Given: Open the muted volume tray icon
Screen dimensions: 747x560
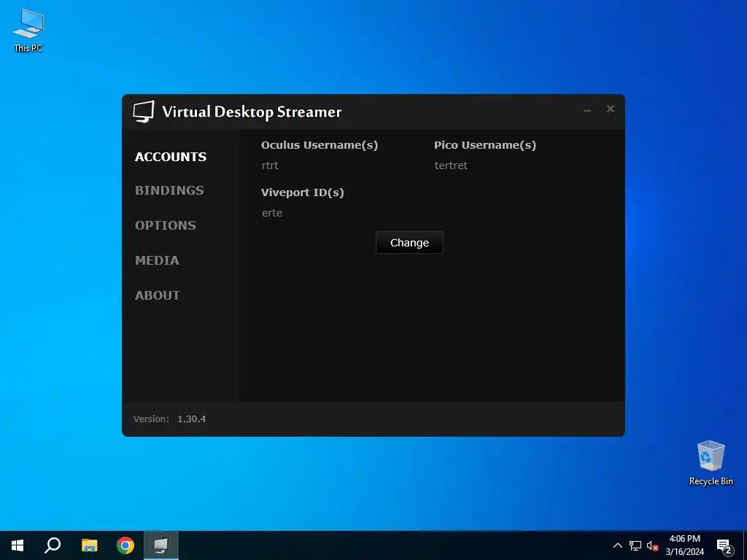Looking at the screenshot, I should 652,545.
